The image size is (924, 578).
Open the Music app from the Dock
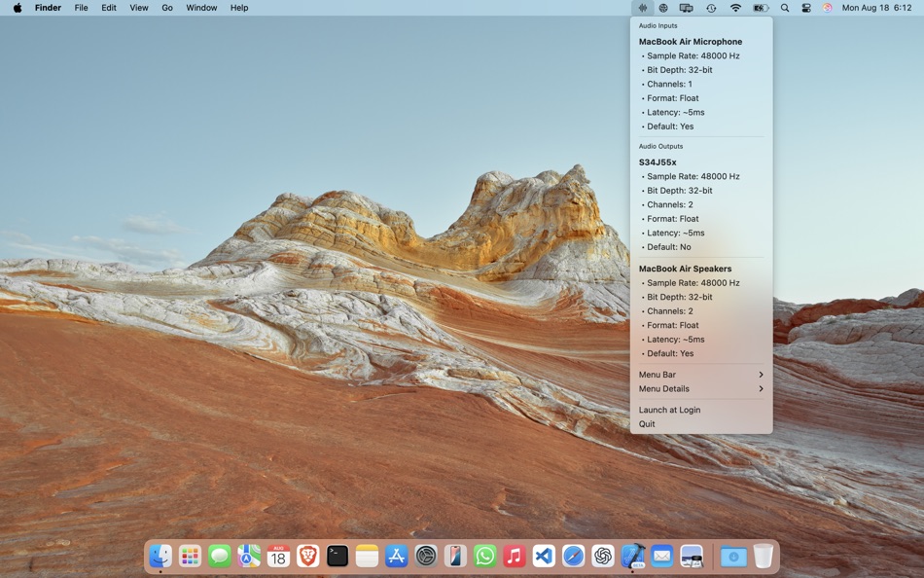pyautogui.click(x=516, y=556)
